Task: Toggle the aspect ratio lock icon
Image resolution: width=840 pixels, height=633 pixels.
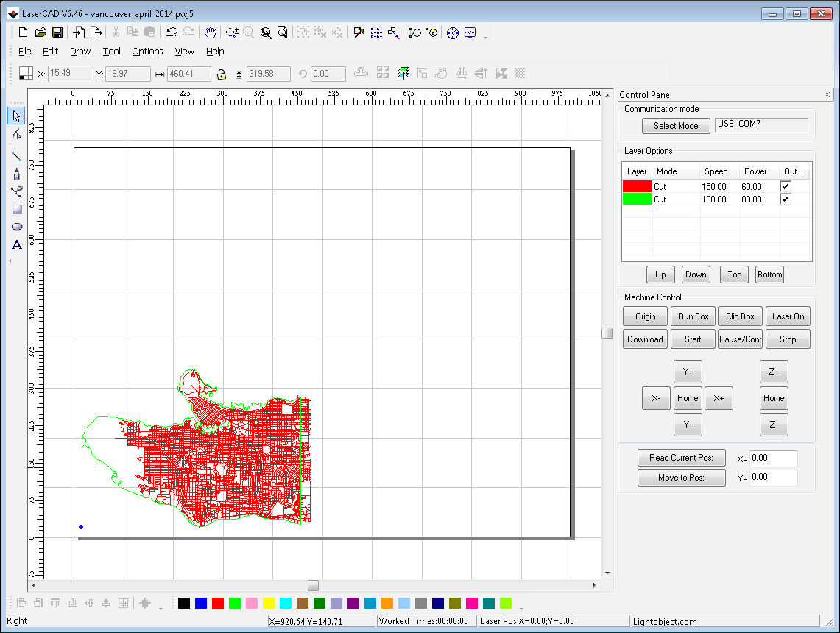Action: click(221, 74)
